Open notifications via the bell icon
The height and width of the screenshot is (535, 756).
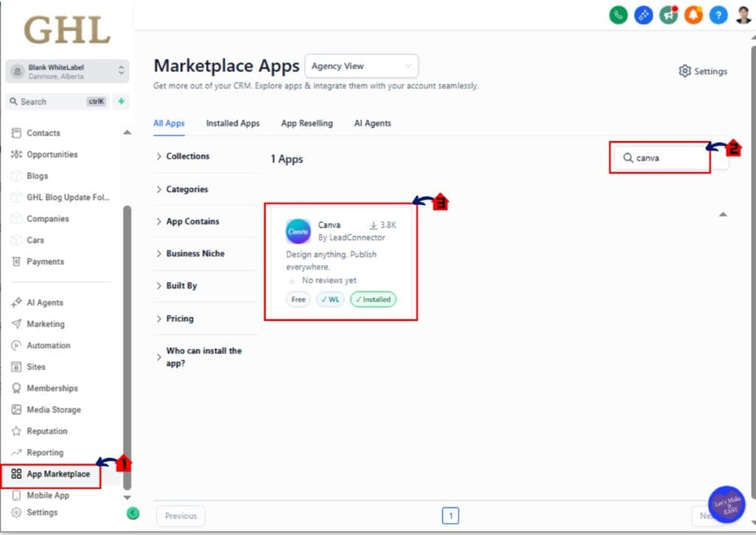point(693,15)
